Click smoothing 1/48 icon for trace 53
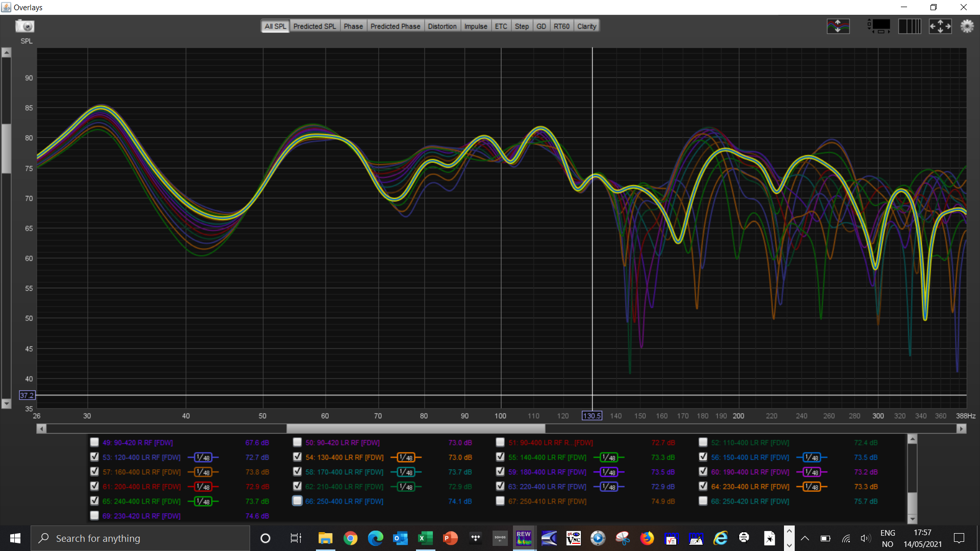The width and height of the screenshot is (980, 551). click(x=203, y=458)
